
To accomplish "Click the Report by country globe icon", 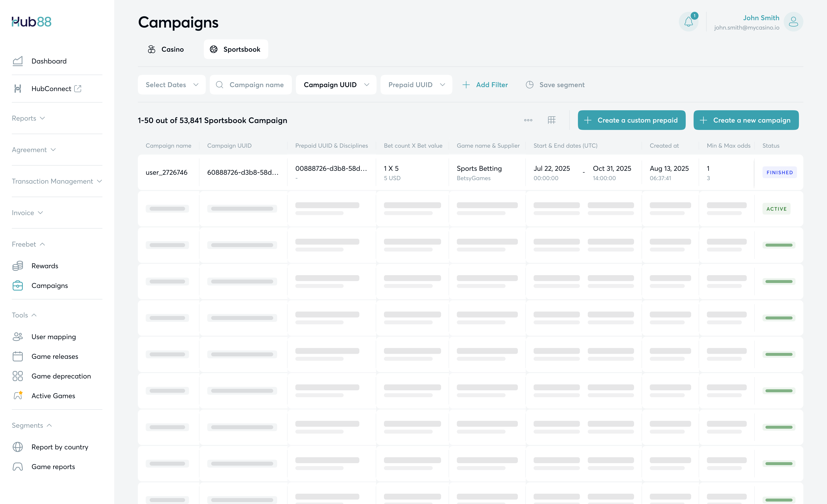I will click(18, 447).
